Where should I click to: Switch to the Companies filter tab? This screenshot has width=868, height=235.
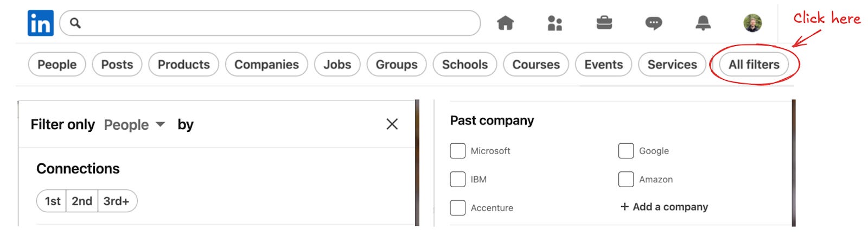coord(266,65)
